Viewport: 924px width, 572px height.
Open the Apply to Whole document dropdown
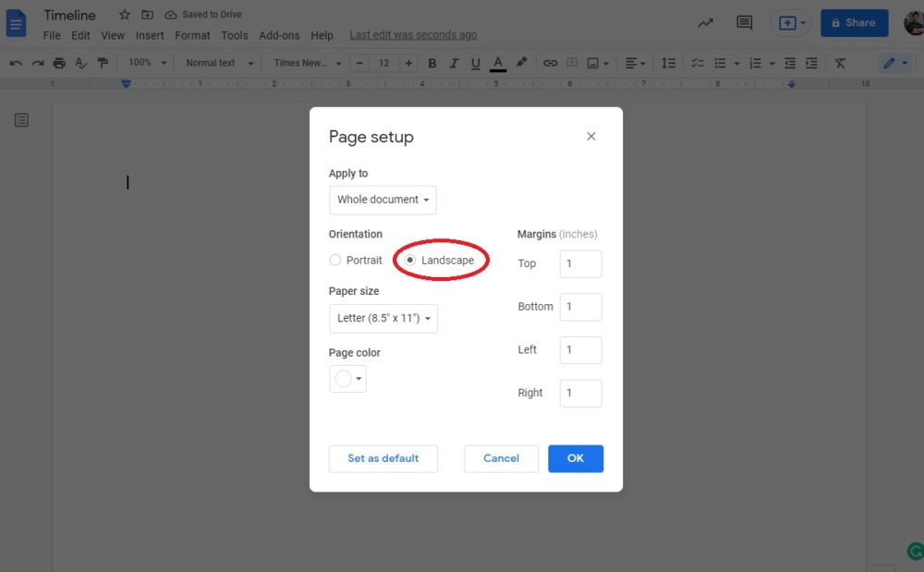point(382,200)
